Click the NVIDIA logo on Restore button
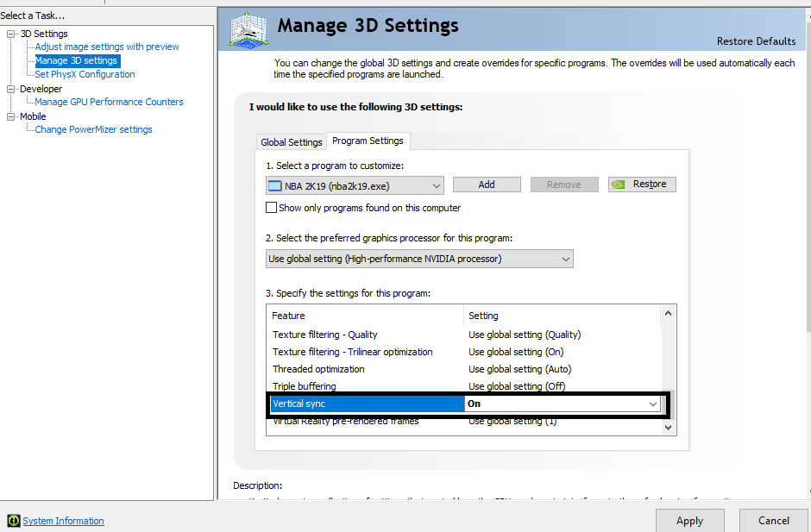The height and width of the screenshot is (532, 811). coord(618,185)
